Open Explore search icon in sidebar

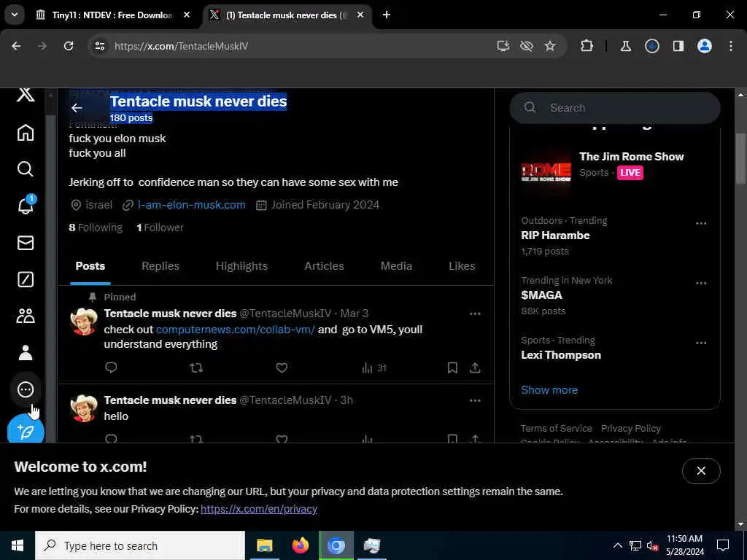pyautogui.click(x=26, y=169)
